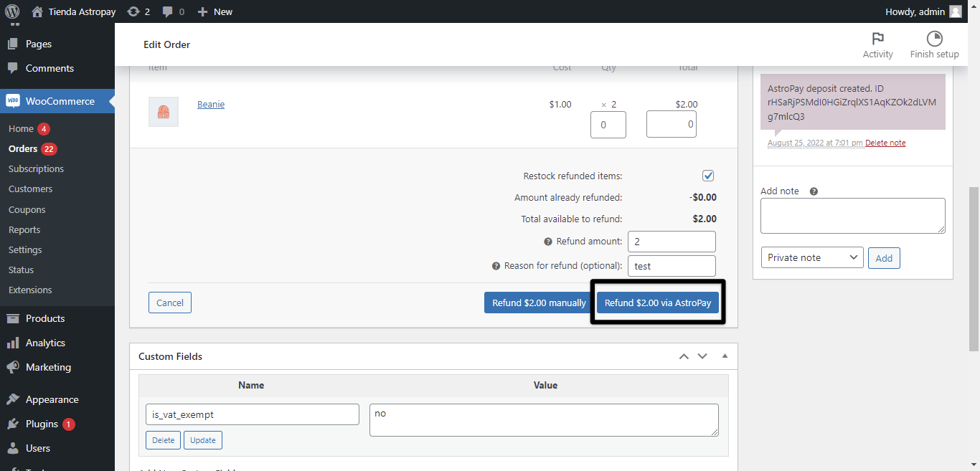This screenshot has width=980, height=471.
Task: Open Coupons in the sidebar
Action: [27, 209]
